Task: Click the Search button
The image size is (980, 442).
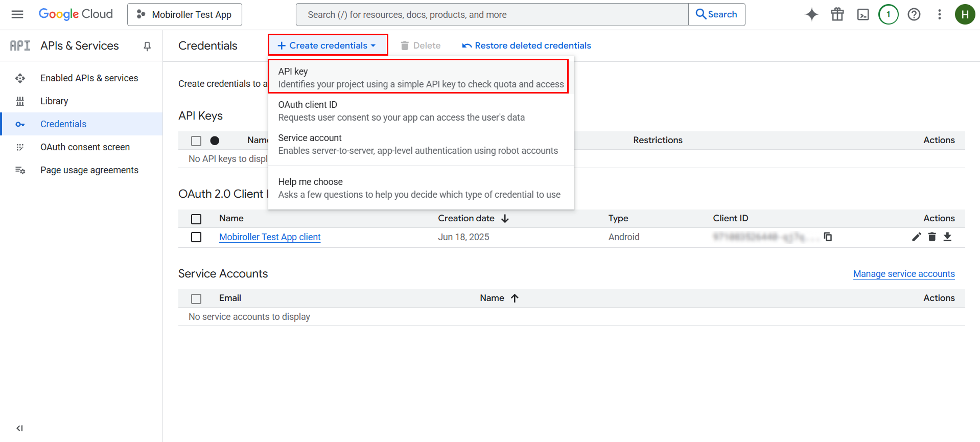Action: (716, 14)
